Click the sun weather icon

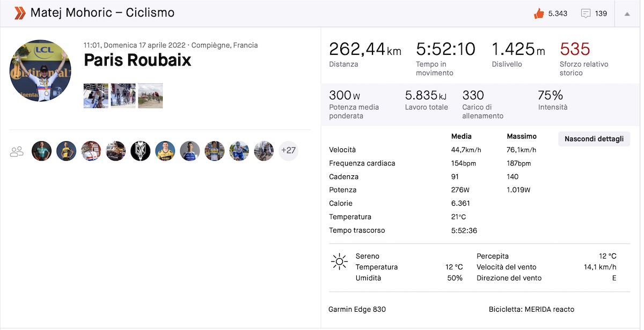point(339,262)
